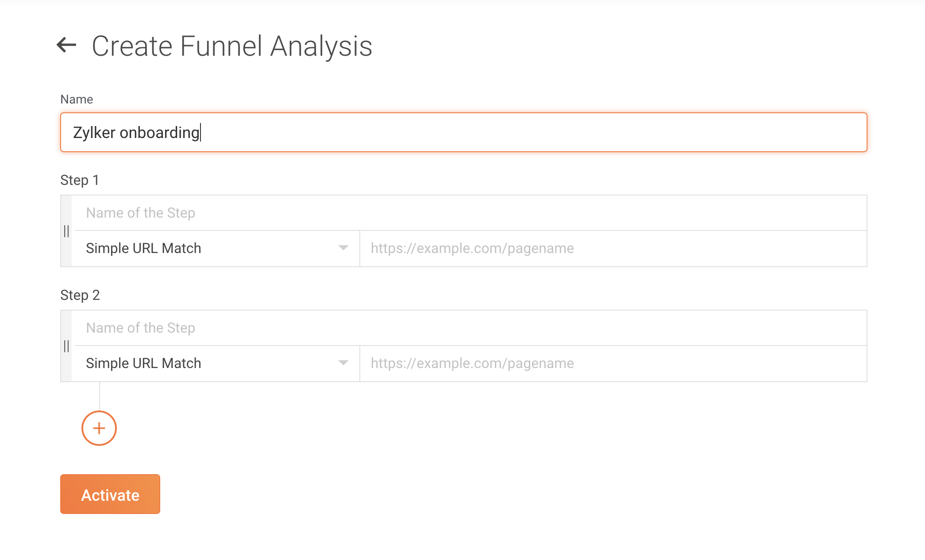Click the 'Name' field label
The image size is (925, 560).
point(77,99)
